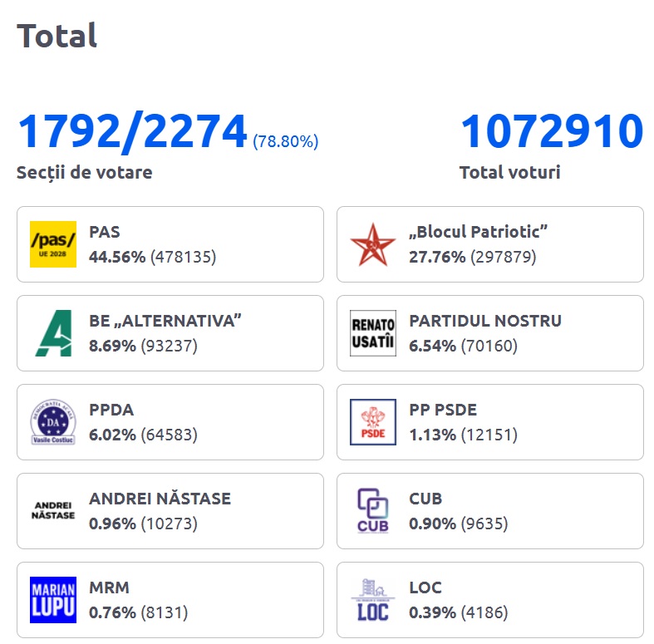Click the blue Marian Lupu logo

point(52,599)
